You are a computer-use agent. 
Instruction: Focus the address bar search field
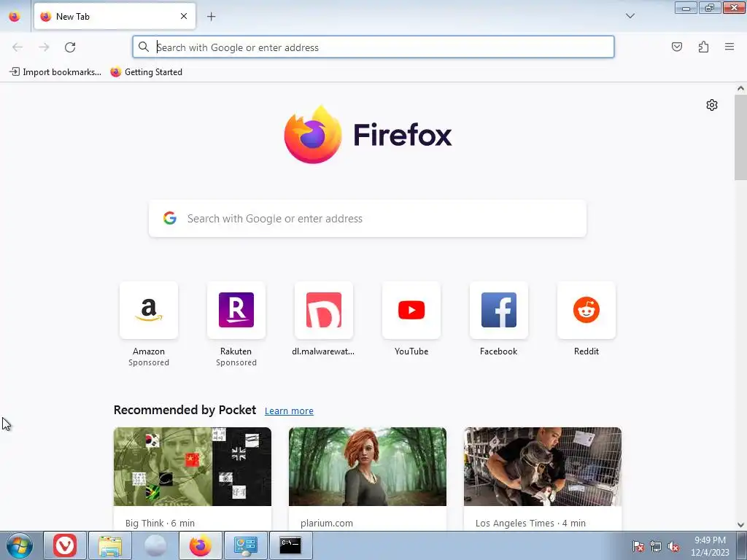click(x=373, y=47)
